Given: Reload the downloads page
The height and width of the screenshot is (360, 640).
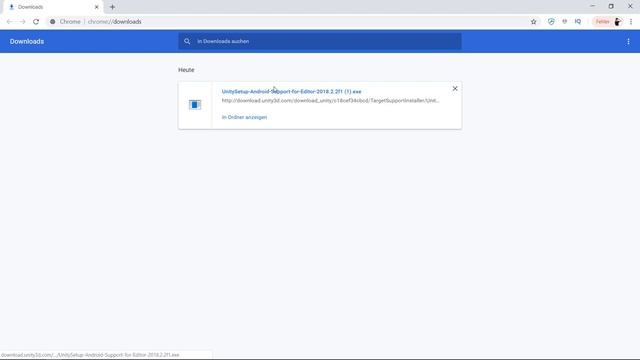Looking at the screenshot, I should click(x=36, y=22).
